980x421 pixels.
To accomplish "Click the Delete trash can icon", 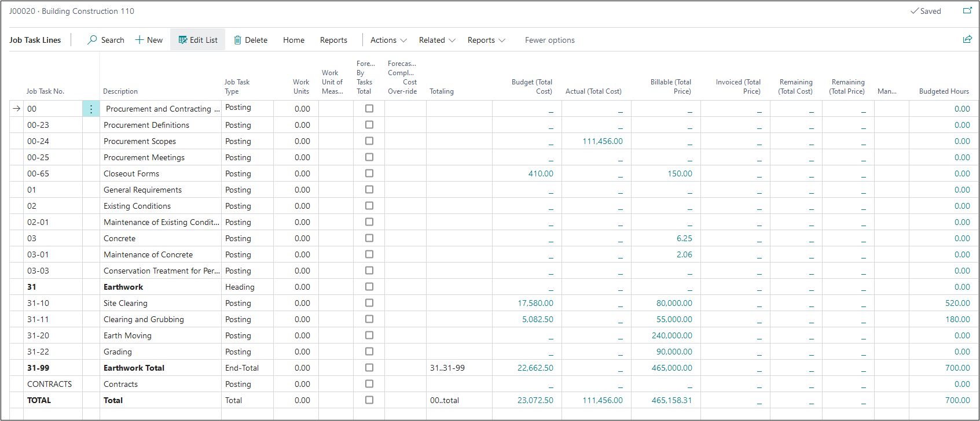I will (237, 40).
